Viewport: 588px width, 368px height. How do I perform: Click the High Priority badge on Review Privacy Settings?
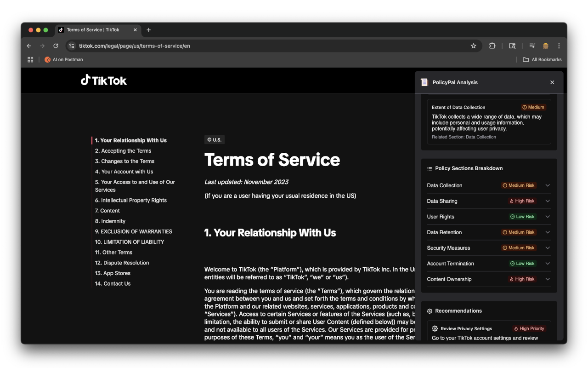(529, 328)
